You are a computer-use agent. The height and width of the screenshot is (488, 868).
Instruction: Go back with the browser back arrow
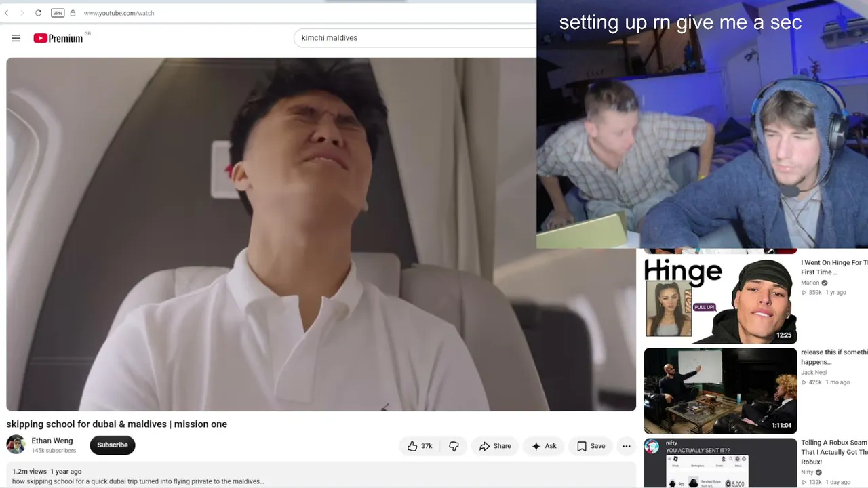(7, 13)
